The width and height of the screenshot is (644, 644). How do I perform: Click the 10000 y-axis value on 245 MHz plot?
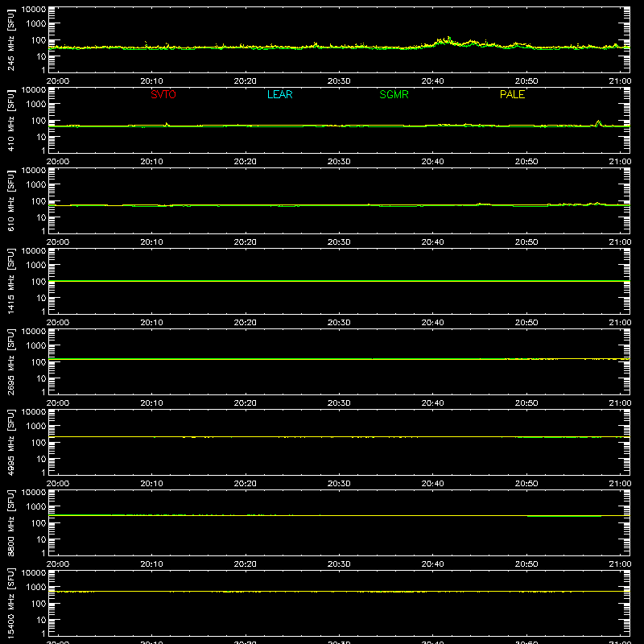tap(34, 10)
